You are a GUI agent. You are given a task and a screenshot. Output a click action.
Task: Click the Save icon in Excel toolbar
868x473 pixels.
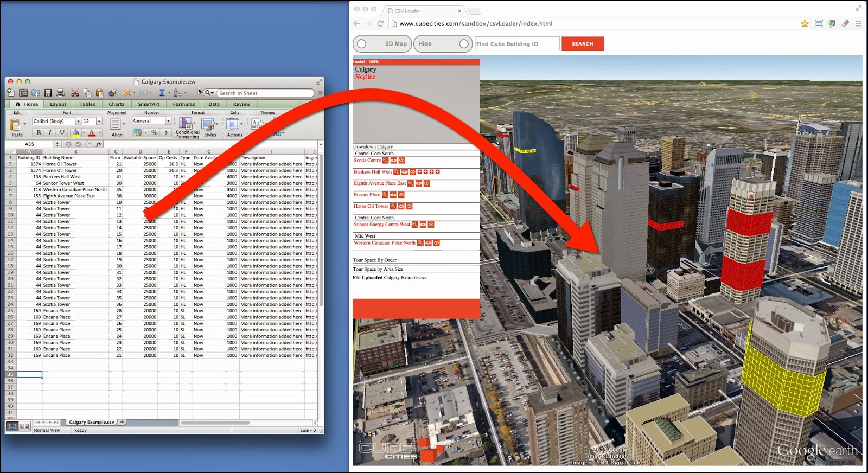(x=48, y=93)
